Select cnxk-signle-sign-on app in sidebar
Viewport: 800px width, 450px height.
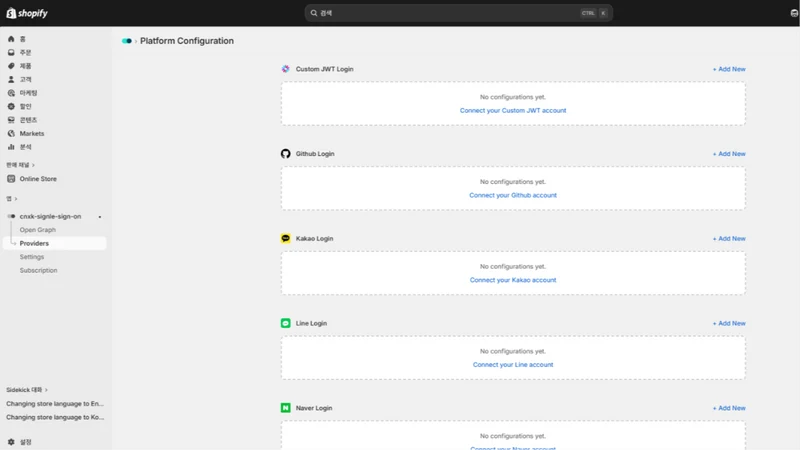pyautogui.click(x=50, y=216)
